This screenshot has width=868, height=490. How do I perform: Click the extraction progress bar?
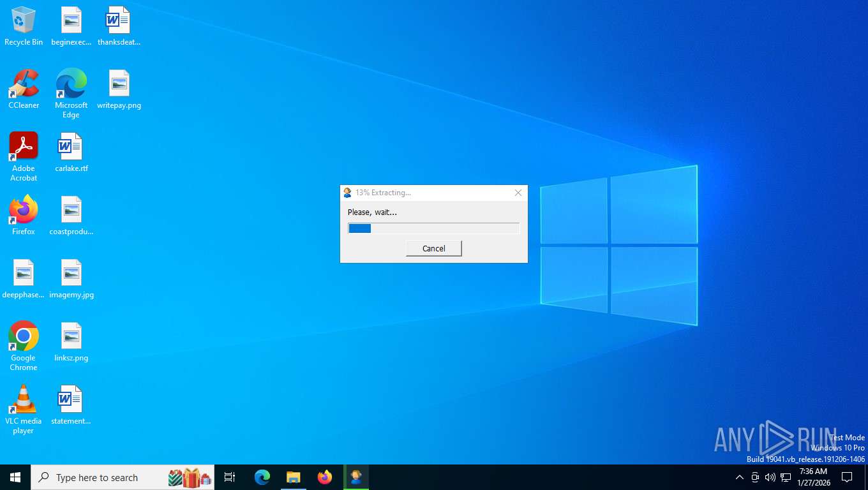434,228
